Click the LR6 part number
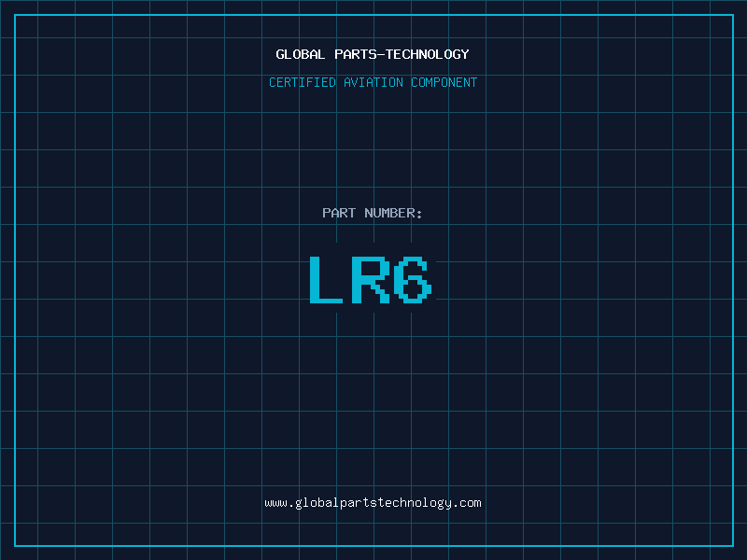Image resolution: width=747 pixels, height=560 pixels. (370, 280)
